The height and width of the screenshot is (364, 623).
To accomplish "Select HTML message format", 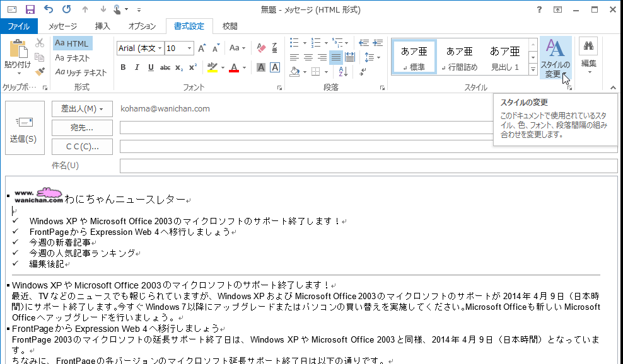I will 73,43.
